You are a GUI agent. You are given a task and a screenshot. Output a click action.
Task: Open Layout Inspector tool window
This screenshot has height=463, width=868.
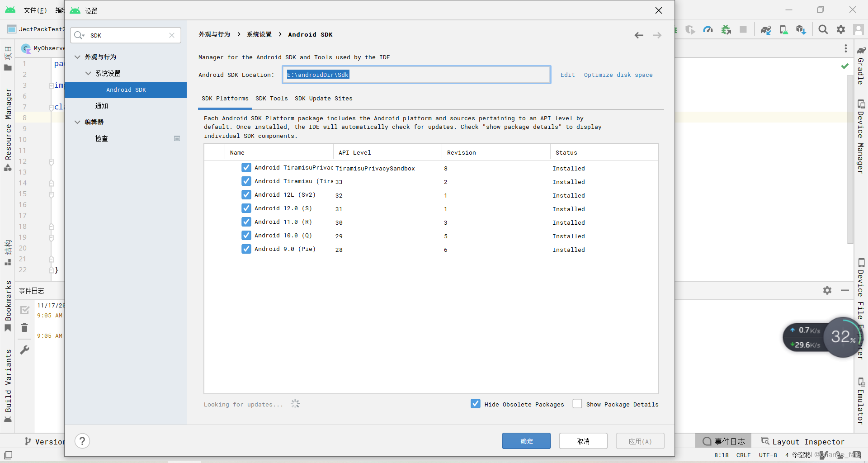[x=802, y=441]
